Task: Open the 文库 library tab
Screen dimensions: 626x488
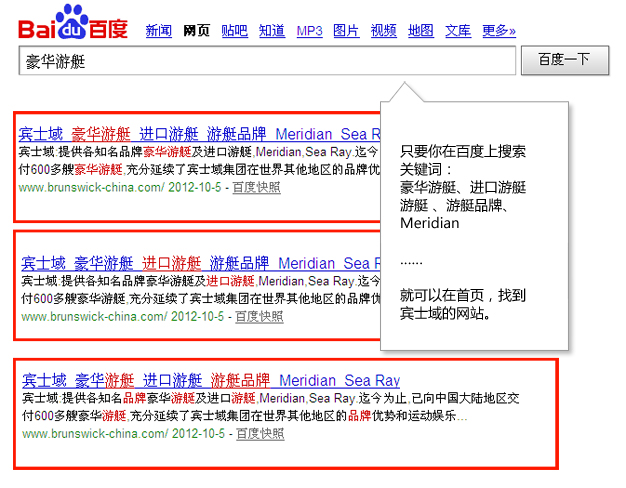Action: pos(458,31)
